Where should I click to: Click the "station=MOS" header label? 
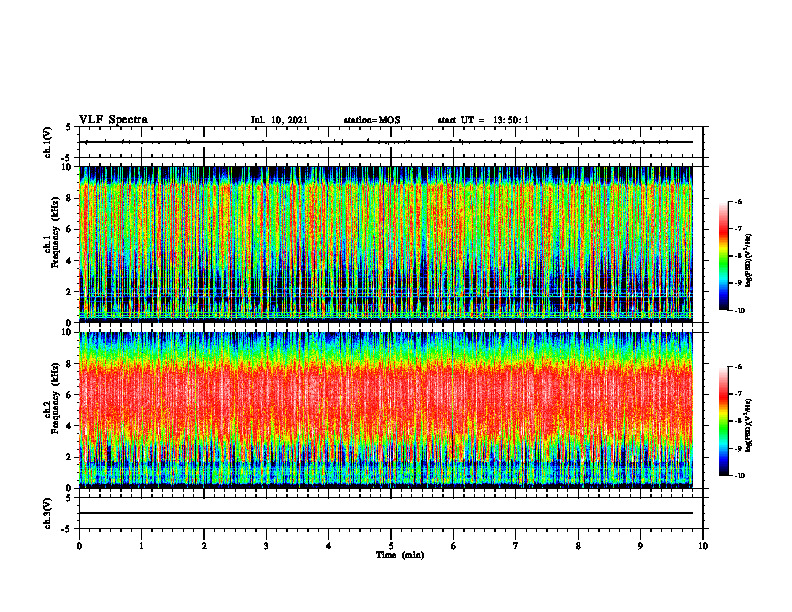[372, 120]
